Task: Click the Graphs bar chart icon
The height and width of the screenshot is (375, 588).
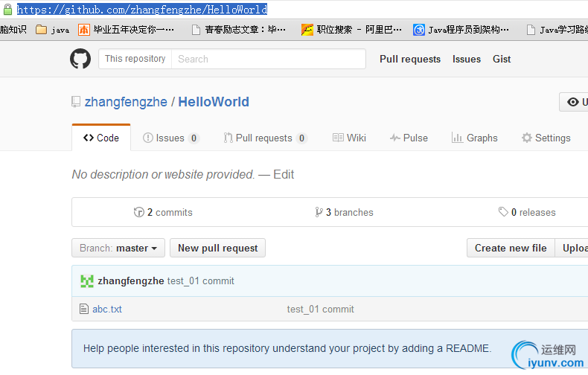Action: pos(457,138)
